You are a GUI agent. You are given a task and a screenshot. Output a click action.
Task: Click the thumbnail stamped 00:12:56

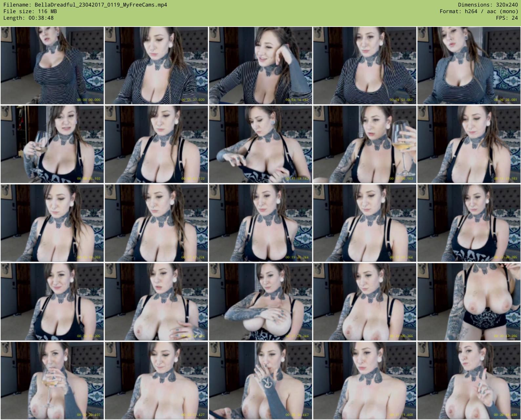pyautogui.click(x=365, y=144)
